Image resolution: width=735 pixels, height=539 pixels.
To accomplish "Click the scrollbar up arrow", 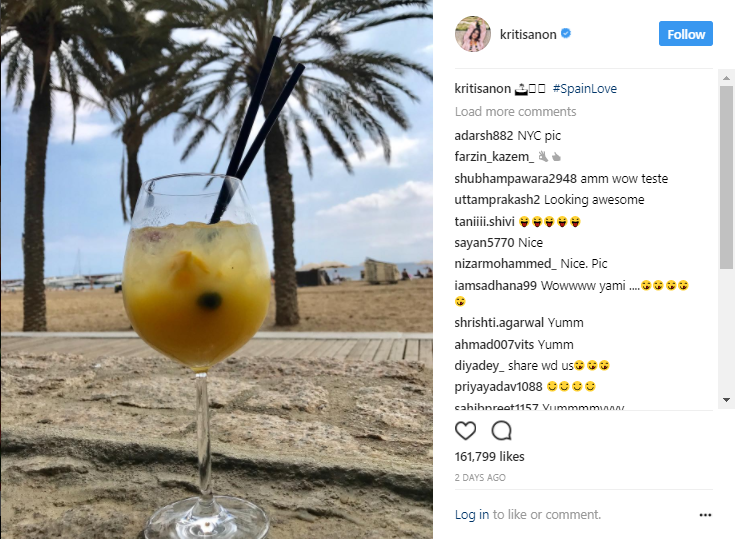I will 726,78.
